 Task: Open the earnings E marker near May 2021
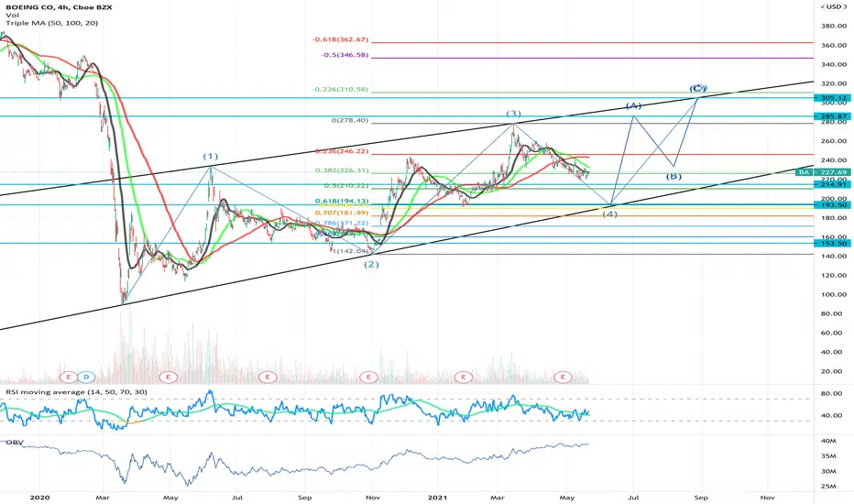click(x=563, y=377)
